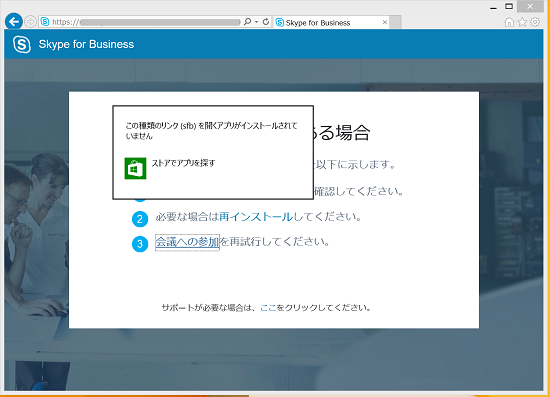Select the Skype for Business browser tab
Screen dimensions: 550x397
click(x=331, y=22)
